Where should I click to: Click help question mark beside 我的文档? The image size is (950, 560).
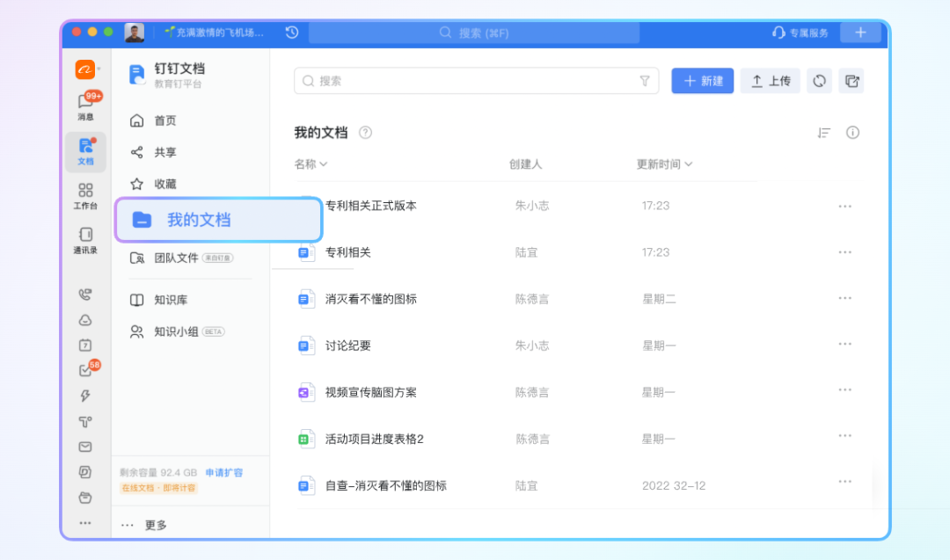pos(365,133)
